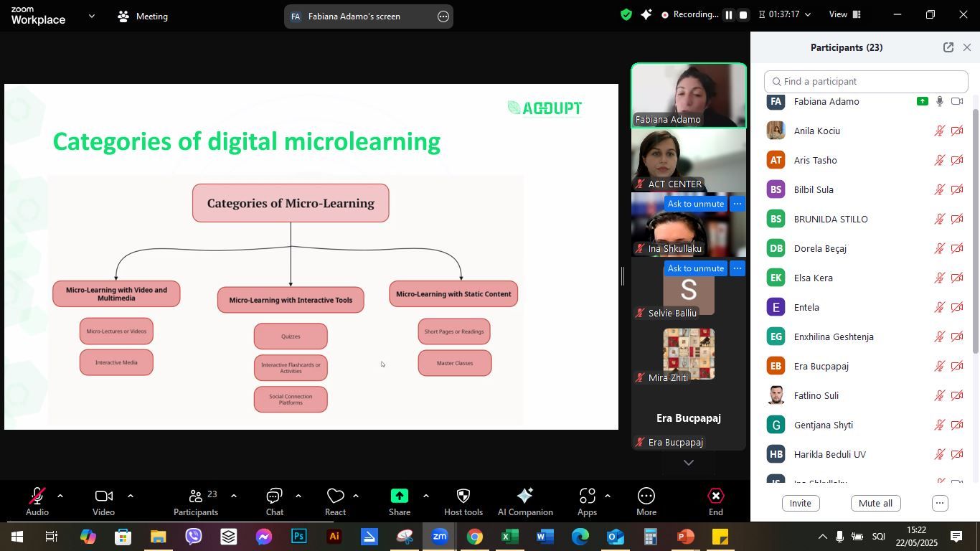Open the Apps icon in toolbar

[x=587, y=501]
